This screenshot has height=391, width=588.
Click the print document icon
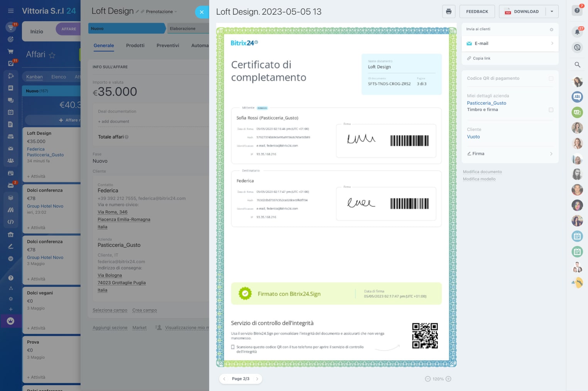click(448, 12)
